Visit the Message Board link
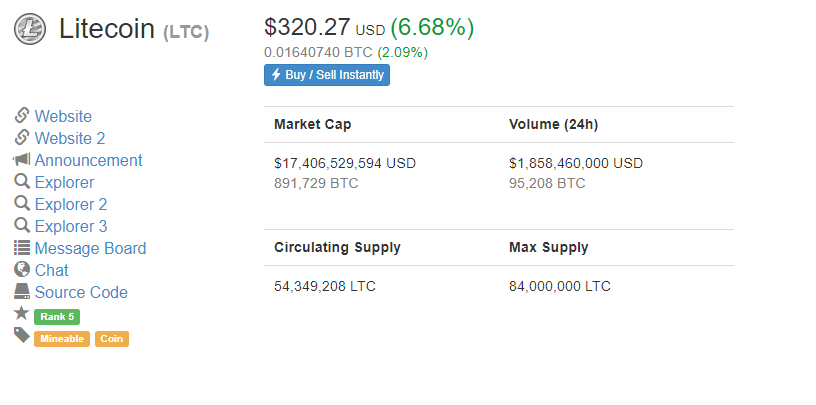816x405 pixels. pyautogui.click(x=91, y=248)
